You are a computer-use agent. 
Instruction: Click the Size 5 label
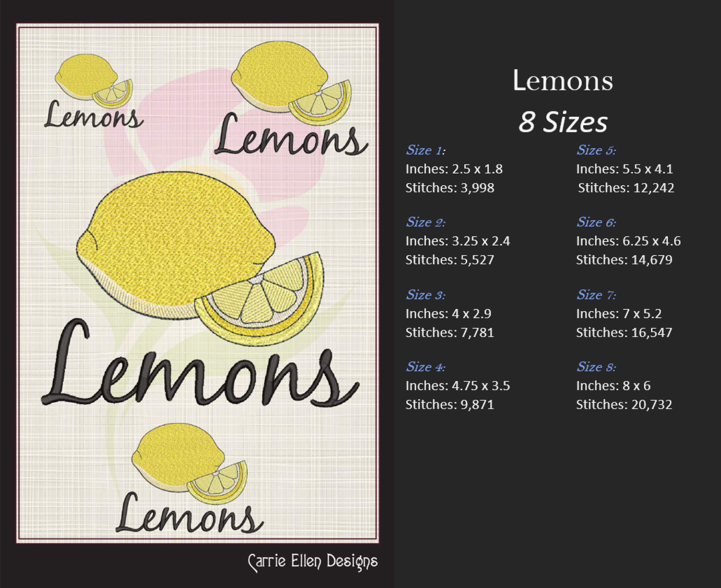point(596,150)
